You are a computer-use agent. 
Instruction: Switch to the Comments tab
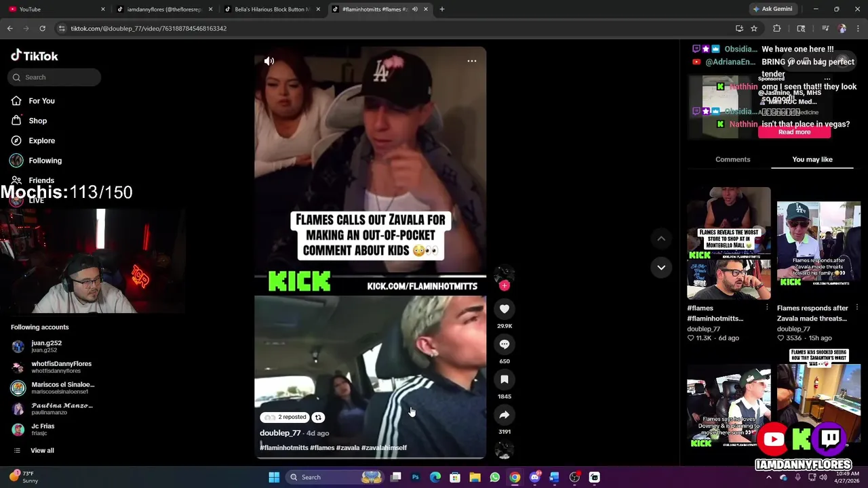pyautogui.click(x=732, y=159)
